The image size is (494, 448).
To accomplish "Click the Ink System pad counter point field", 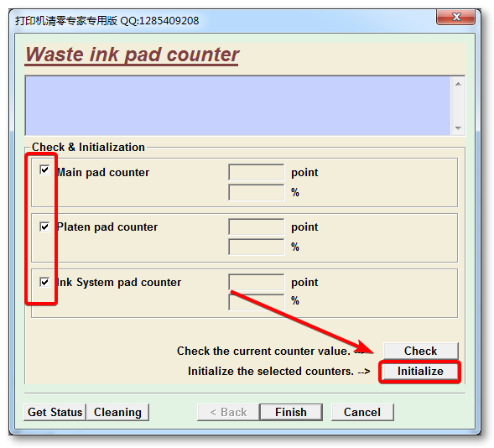I will pyautogui.click(x=257, y=282).
